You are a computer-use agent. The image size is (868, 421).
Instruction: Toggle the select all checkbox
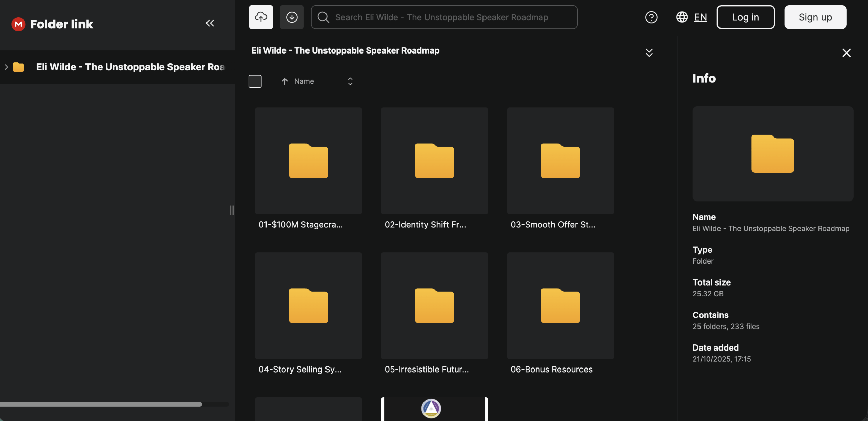[255, 81]
